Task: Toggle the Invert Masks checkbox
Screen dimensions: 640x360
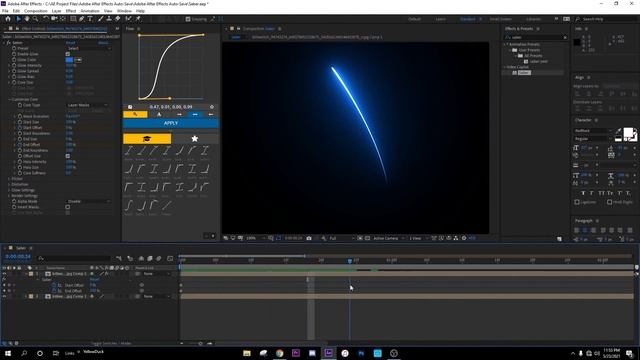Action: click(68, 207)
